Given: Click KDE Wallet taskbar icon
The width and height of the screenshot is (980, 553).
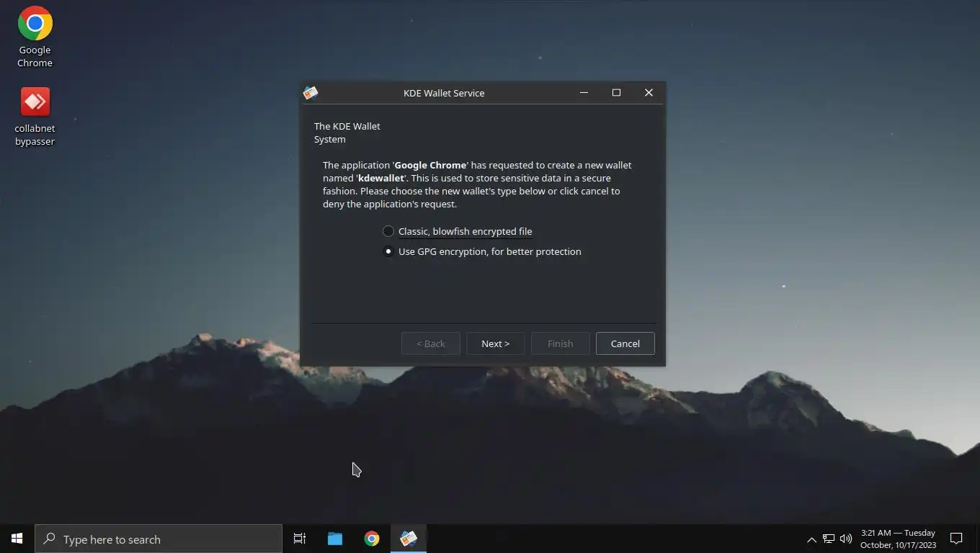Looking at the screenshot, I should coord(409,539).
